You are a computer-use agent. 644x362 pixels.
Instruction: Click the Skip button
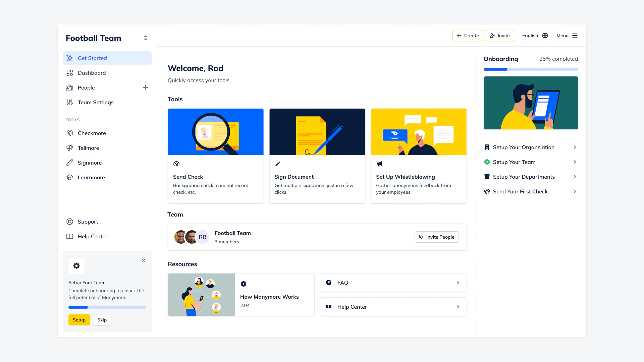click(102, 320)
